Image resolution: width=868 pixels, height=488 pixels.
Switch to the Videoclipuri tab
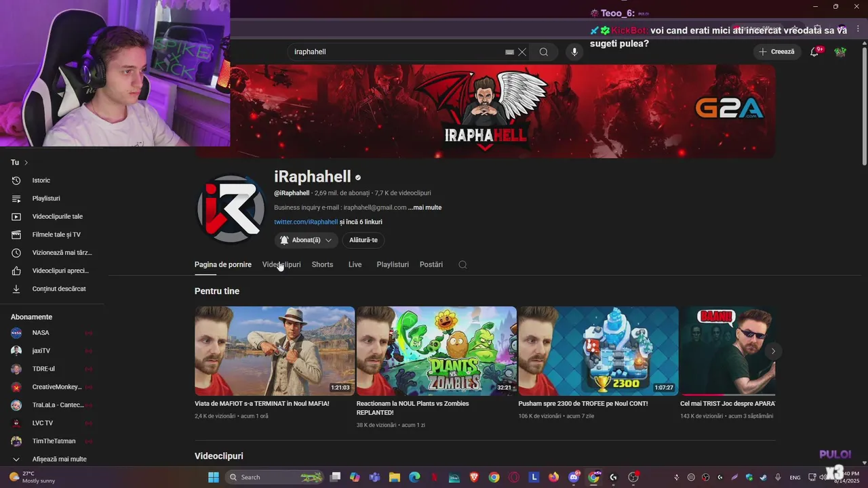pyautogui.click(x=281, y=264)
